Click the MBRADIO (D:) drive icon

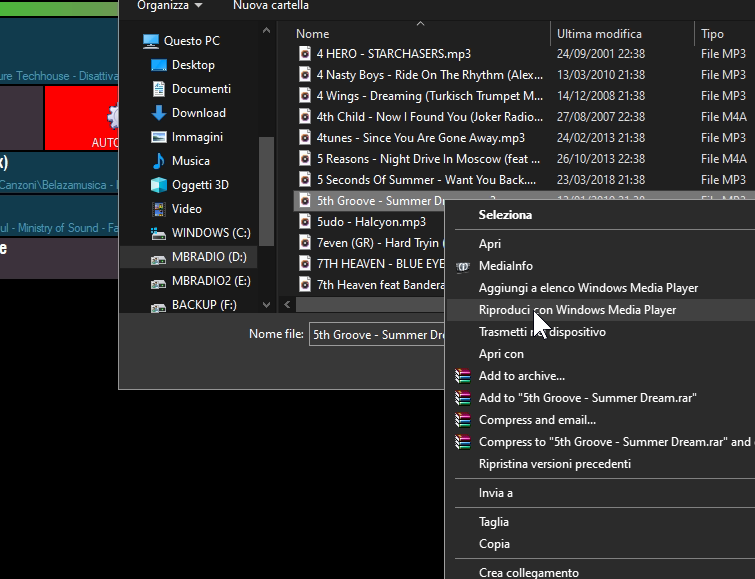coord(158,258)
